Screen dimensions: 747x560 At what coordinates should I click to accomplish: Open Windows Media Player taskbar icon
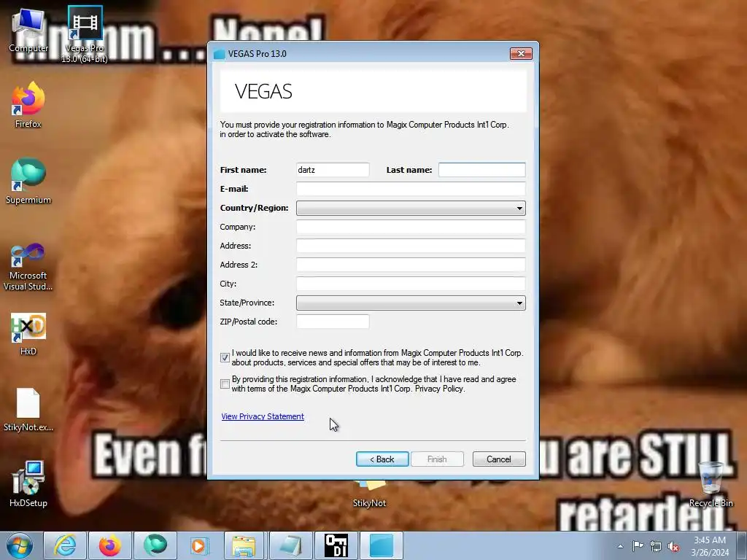(199, 545)
